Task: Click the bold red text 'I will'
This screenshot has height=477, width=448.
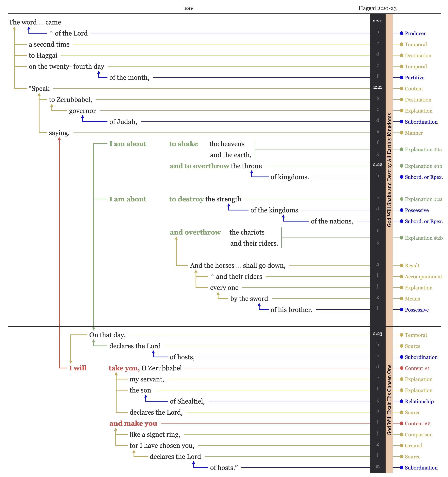Action: [78, 368]
